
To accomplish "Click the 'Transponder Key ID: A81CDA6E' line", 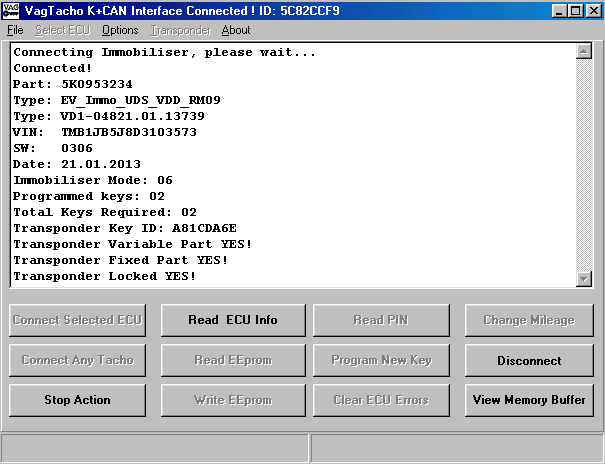I will 125,228.
